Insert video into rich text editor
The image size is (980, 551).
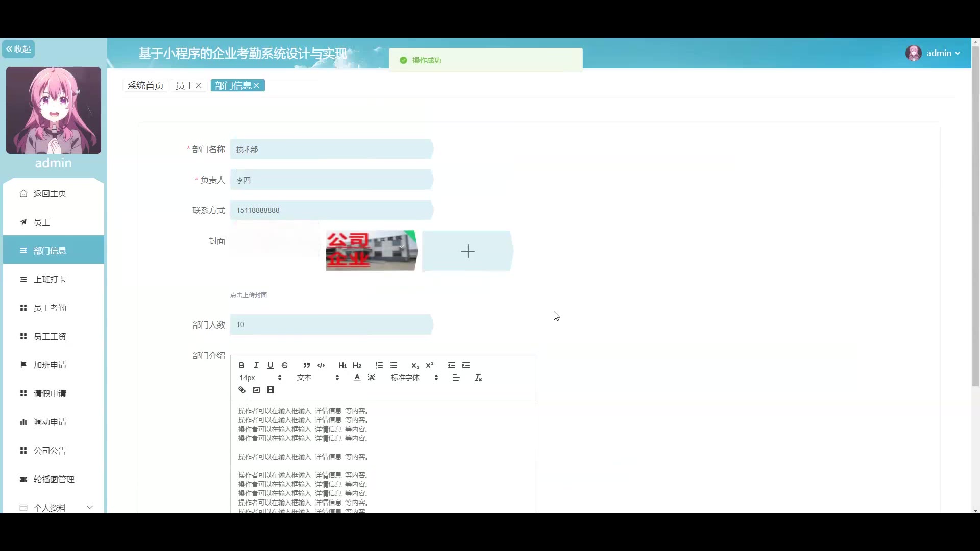[x=271, y=390]
